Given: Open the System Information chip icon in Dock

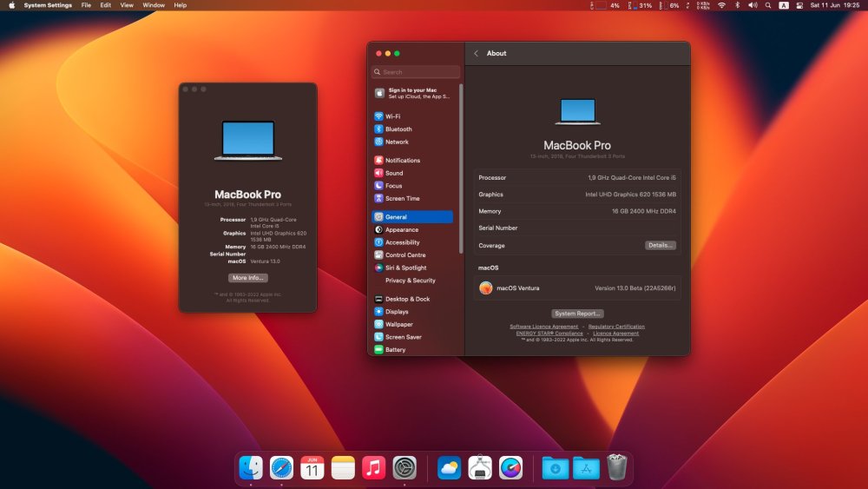Looking at the screenshot, I should coord(480,468).
